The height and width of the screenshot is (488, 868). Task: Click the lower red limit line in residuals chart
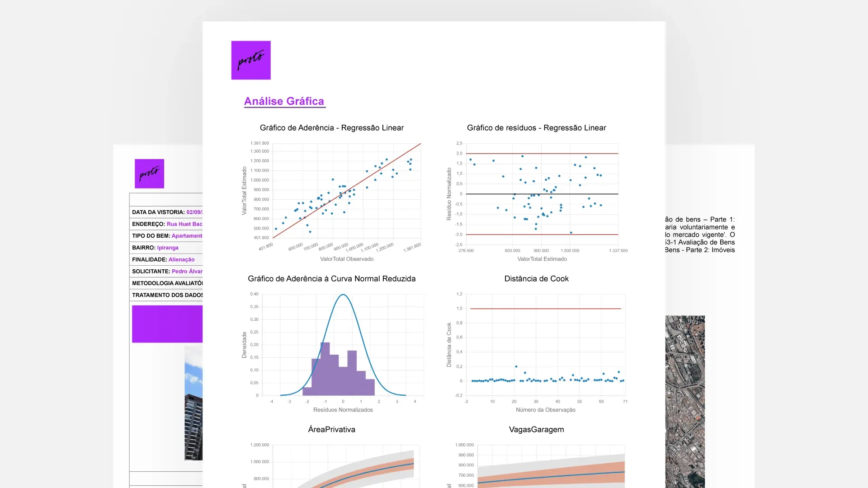[542, 235]
